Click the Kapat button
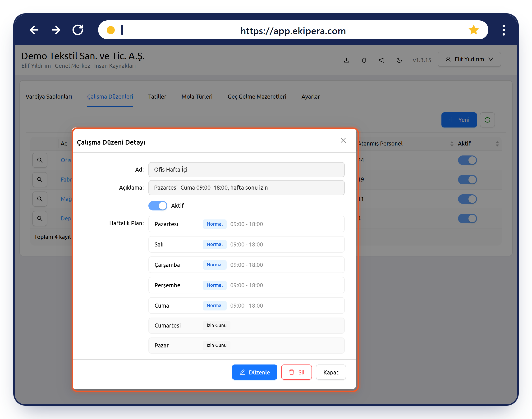 tap(330, 372)
